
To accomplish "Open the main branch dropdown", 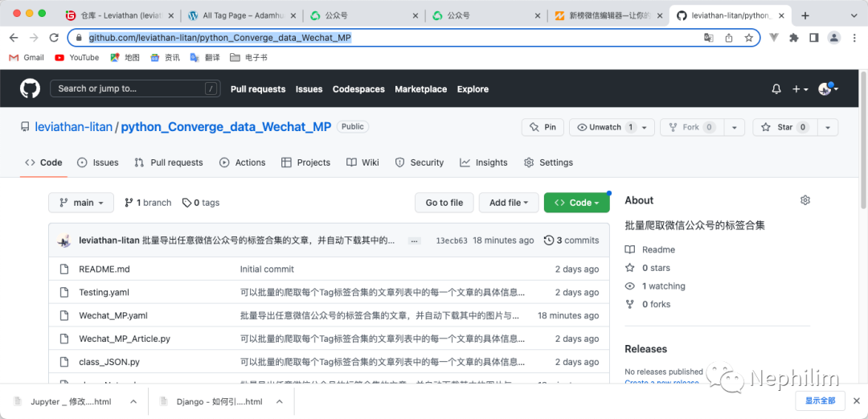I will (x=81, y=203).
